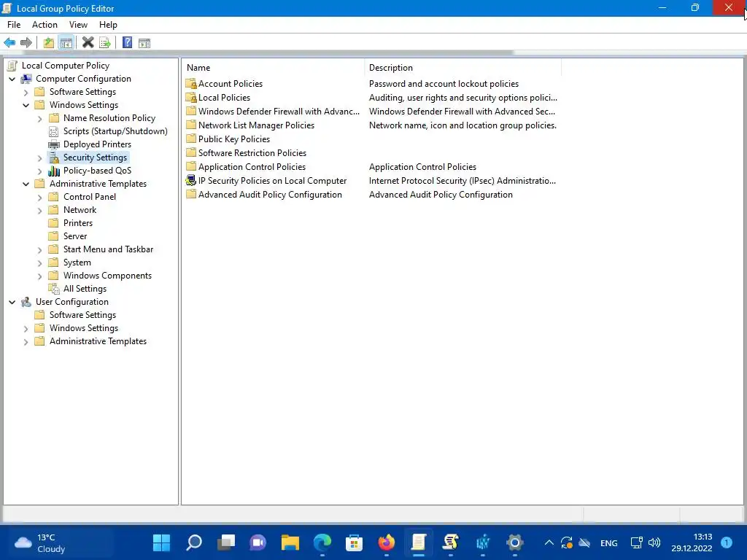Collapse Windows Settings under Computer Configuration

(26, 105)
